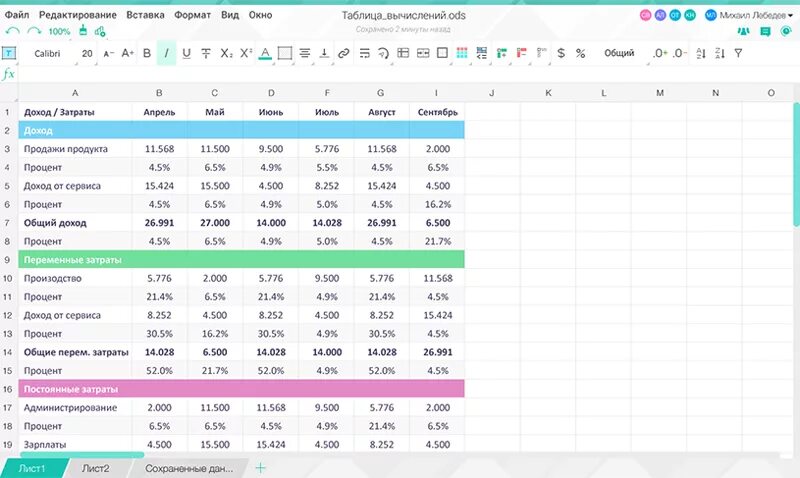This screenshot has height=478, width=800.
Task: Switch to the Лист2 sheet tab
Action: 95,468
